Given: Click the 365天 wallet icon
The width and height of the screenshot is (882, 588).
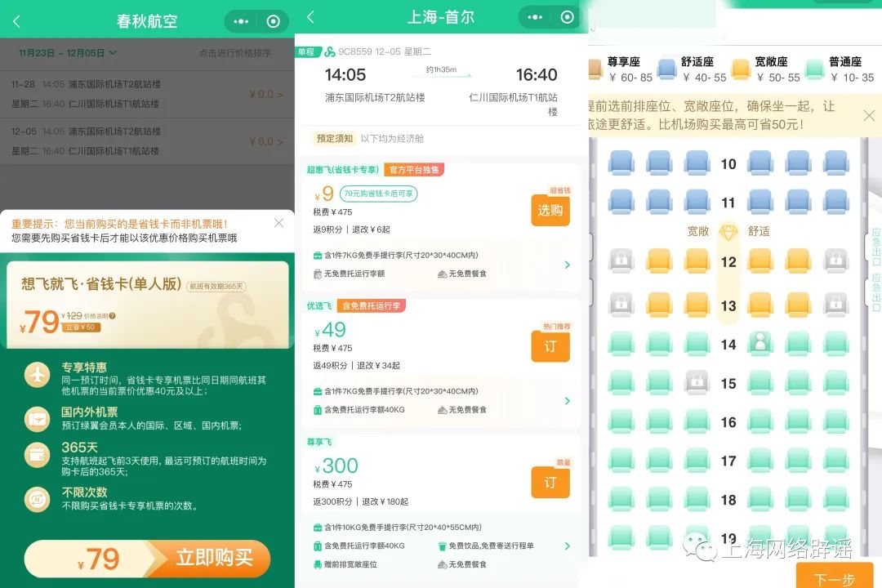Looking at the screenshot, I should [x=37, y=455].
